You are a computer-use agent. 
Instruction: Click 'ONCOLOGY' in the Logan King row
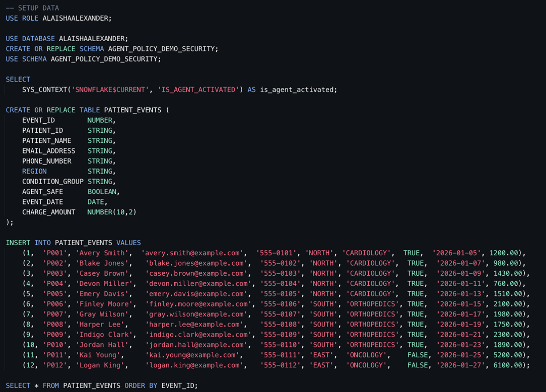click(366, 365)
